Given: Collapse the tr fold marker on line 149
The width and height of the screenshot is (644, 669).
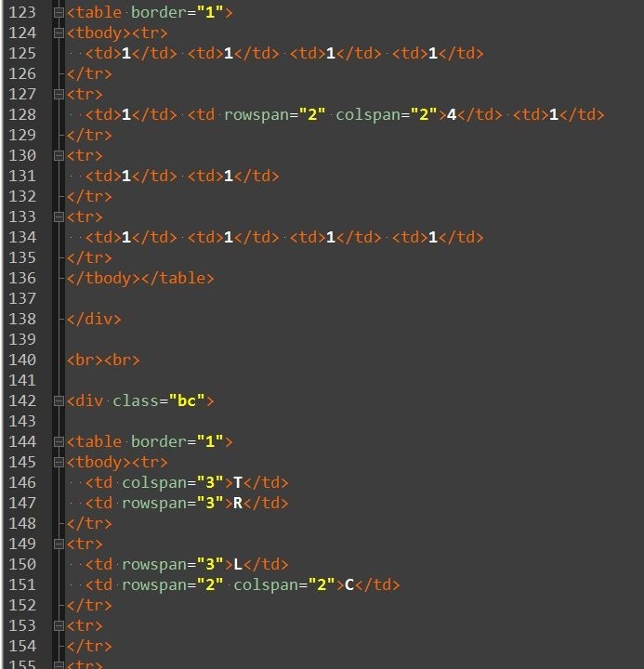Looking at the screenshot, I should pyautogui.click(x=59, y=544).
